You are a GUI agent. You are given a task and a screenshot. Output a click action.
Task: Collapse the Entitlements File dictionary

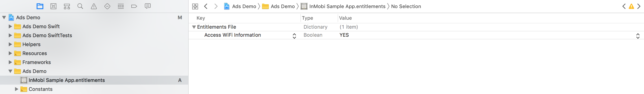click(194, 27)
